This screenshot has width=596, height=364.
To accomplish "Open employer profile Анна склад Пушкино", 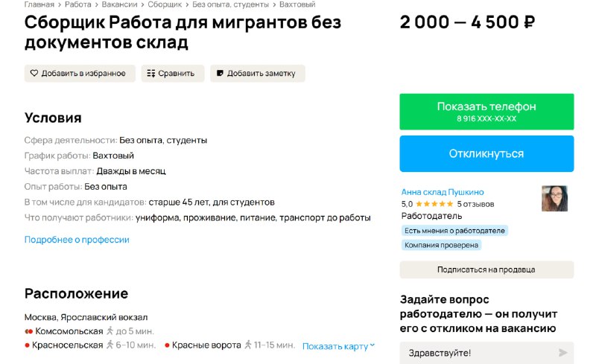I will click(x=443, y=192).
